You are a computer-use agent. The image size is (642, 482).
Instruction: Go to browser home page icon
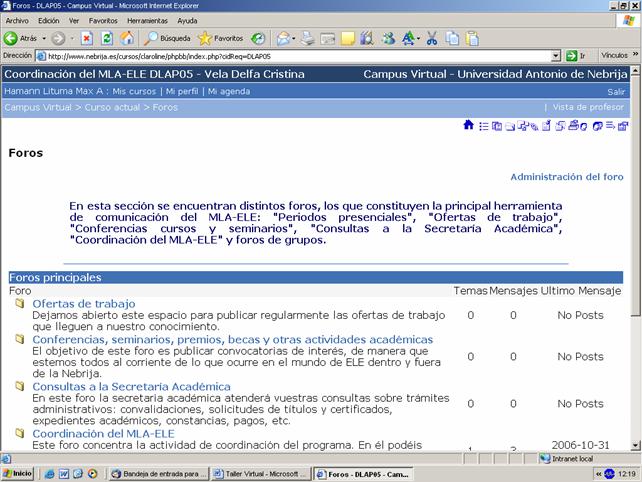coord(127,38)
